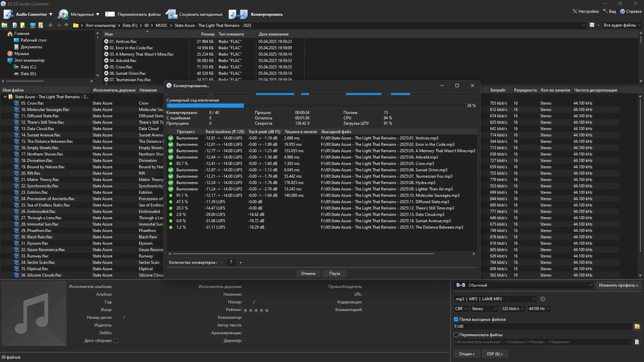Open the MP3 LAME format dropdown

pyautogui.click(x=495, y=299)
